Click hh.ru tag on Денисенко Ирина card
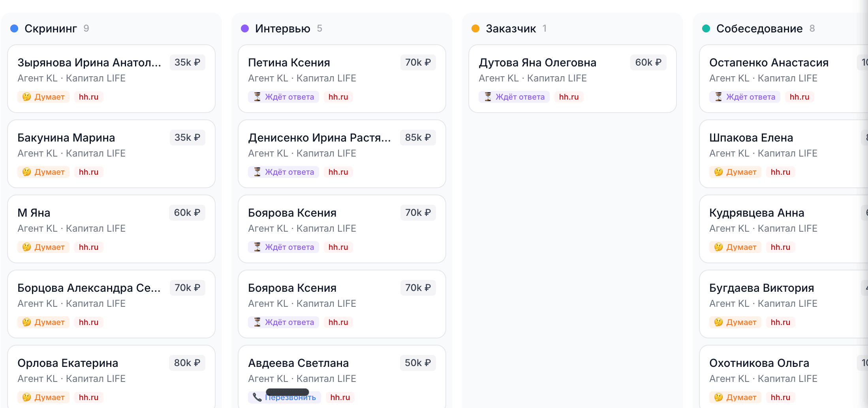Image resolution: width=868 pixels, height=408 pixels. coord(338,172)
